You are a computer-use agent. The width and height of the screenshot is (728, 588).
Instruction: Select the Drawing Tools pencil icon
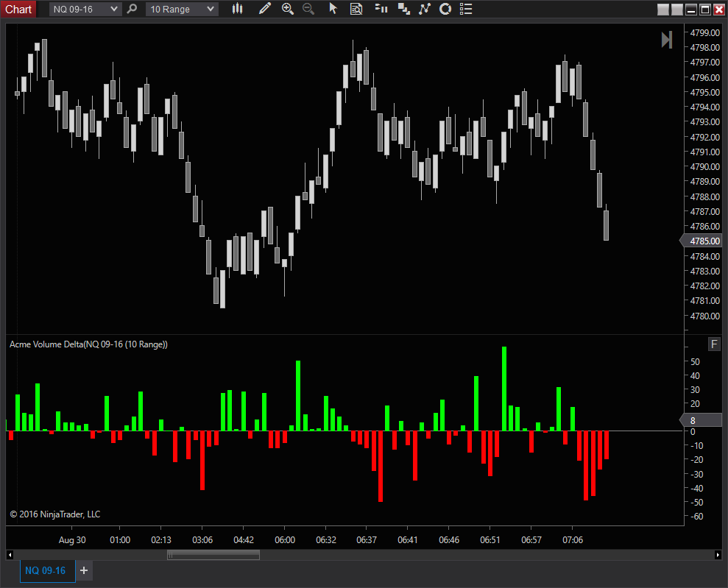click(x=265, y=9)
